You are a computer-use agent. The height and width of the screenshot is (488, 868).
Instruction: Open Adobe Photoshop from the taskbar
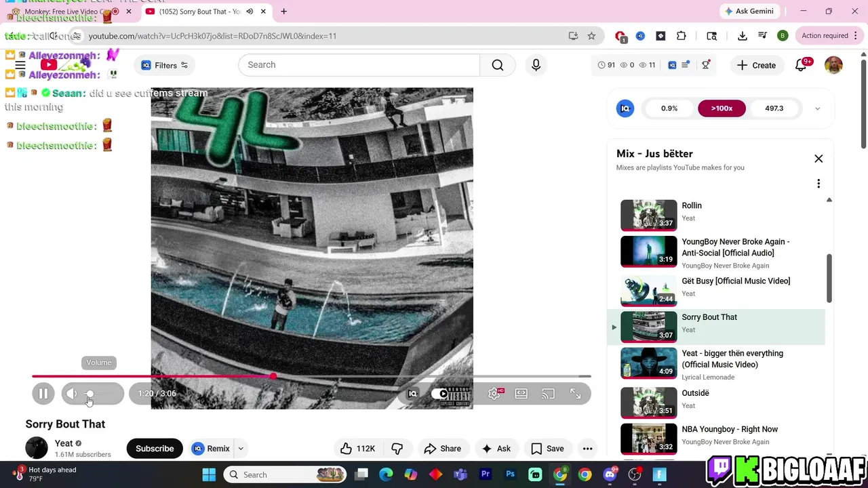511,474
